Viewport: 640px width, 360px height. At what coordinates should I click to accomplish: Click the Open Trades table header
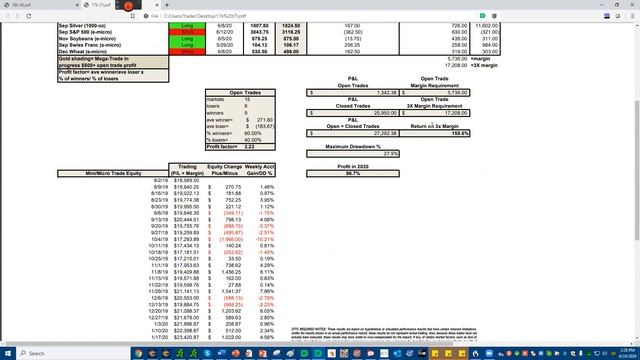click(240, 93)
